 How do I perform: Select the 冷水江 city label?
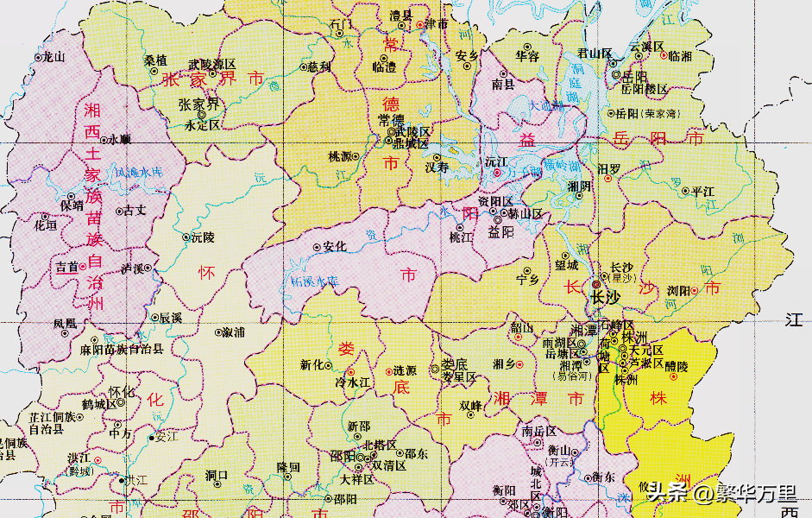click(x=353, y=382)
